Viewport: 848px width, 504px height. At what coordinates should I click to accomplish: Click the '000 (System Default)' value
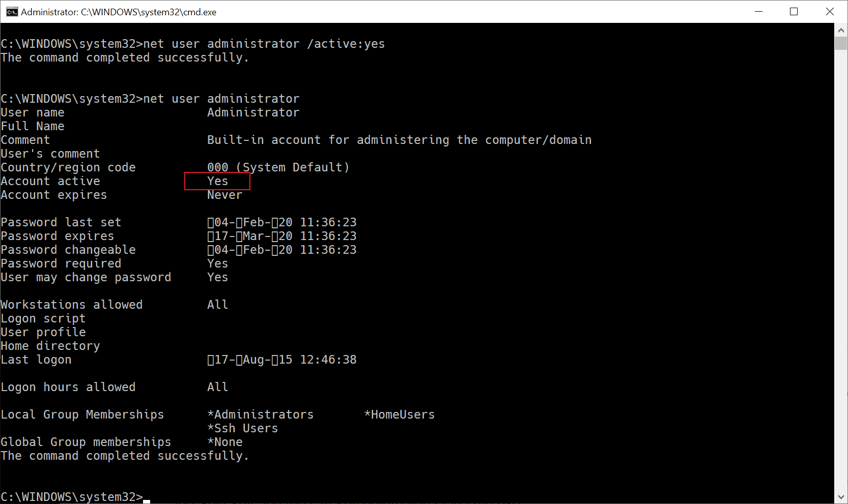278,167
